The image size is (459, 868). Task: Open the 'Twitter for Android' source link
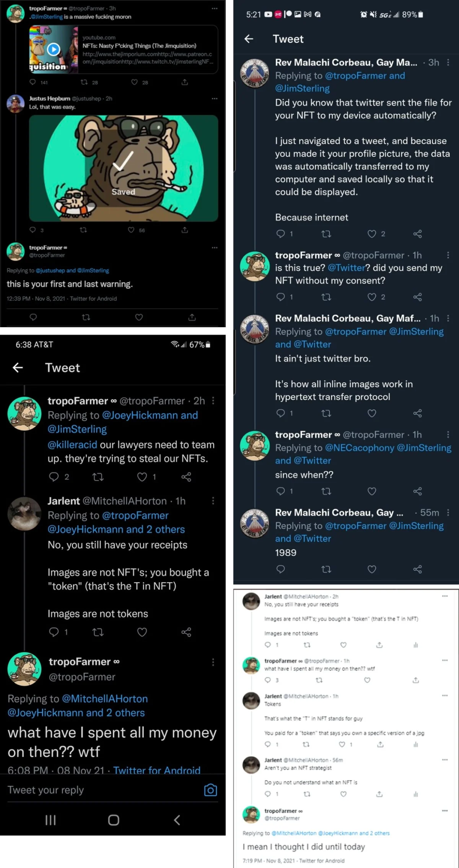pyautogui.click(x=157, y=770)
